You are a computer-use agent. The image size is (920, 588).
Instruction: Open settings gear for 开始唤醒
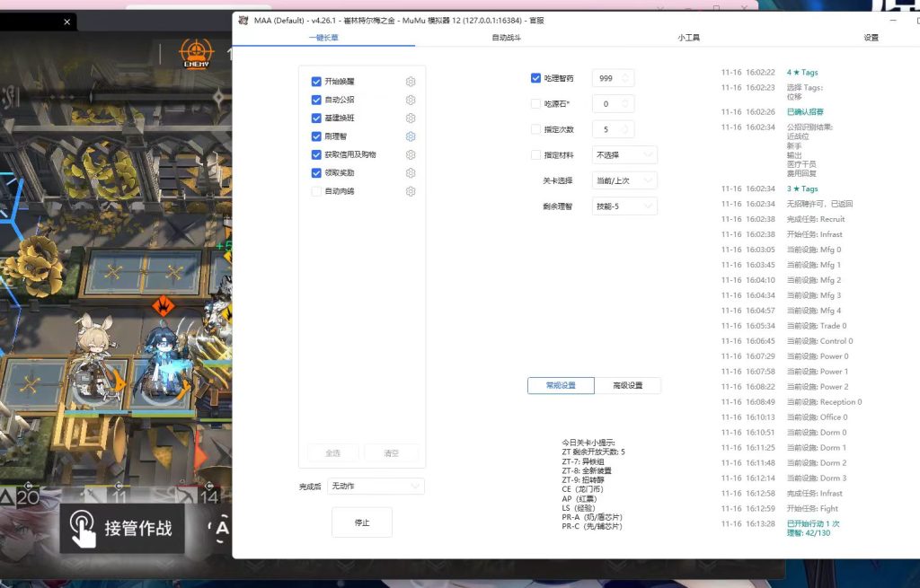(411, 82)
